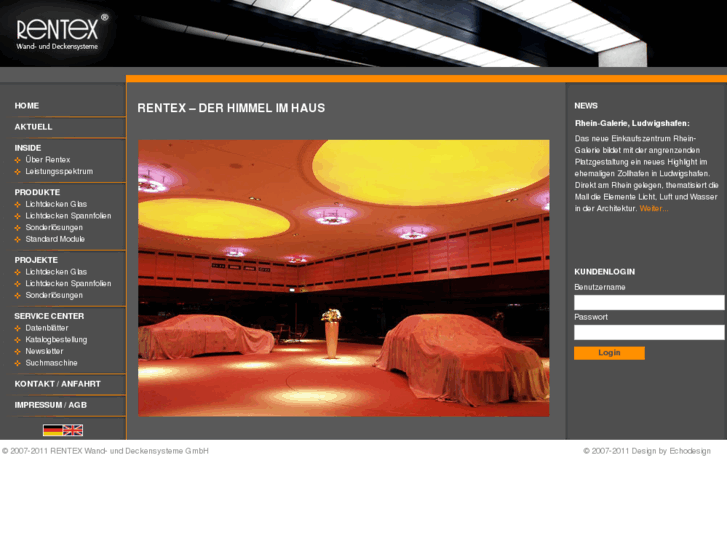Screen dimensions: 727x545
Task: Open Standard Module product page
Action: click(55, 239)
